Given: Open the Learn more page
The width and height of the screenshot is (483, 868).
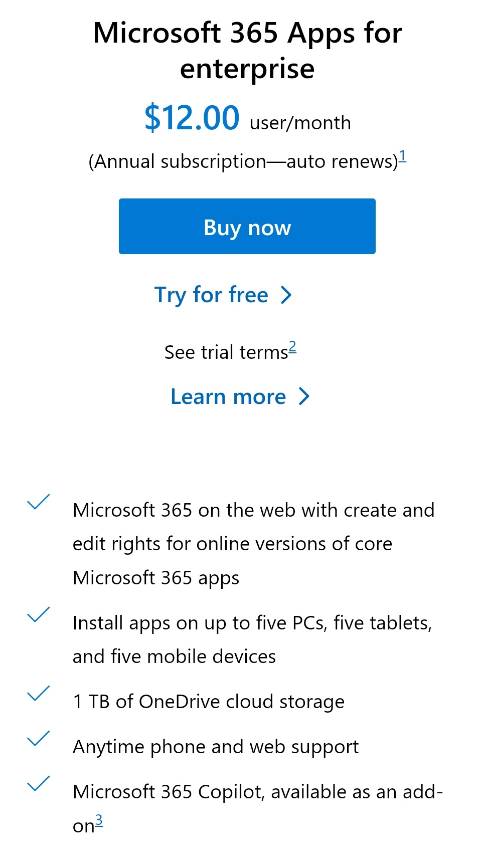Looking at the screenshot, I should (x=230, y=396).
